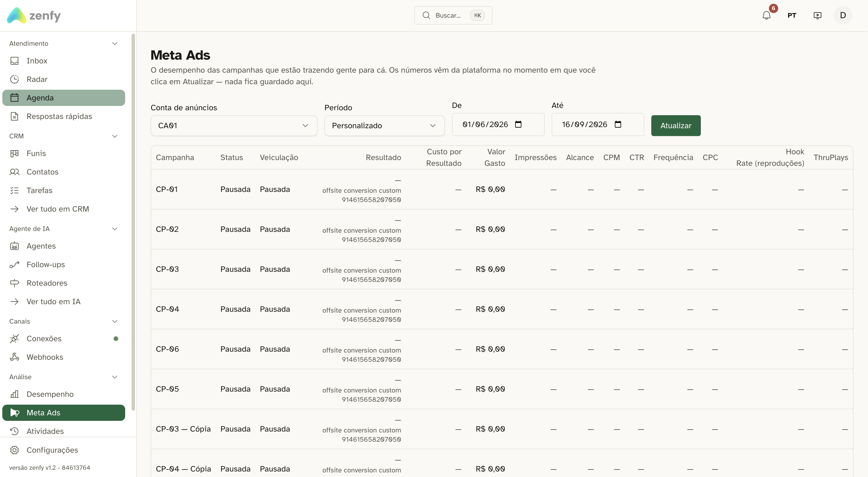868x477 pixels.
Task: Click the Campanha column header
Action: [x=175, y=157]
